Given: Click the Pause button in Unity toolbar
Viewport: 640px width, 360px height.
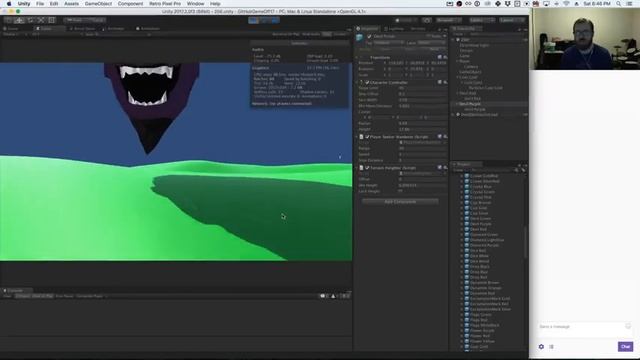Looking at the screenshot, I should (x=264, y=20).
